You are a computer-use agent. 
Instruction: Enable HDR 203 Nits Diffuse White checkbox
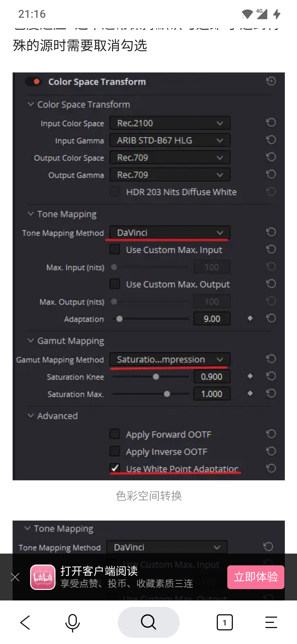coord(115,192)
